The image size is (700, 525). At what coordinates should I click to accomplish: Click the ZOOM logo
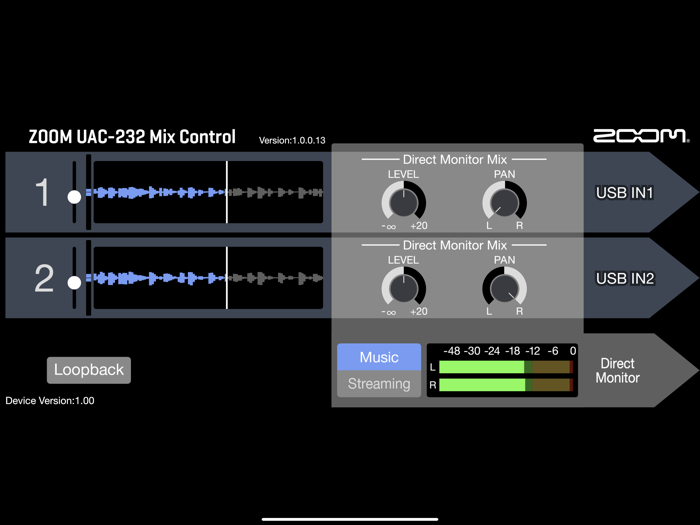pos(641,136)
